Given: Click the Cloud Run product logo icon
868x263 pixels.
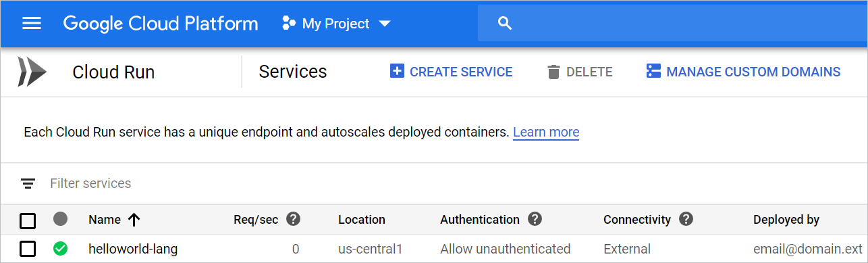Looking at the screenshot, I should (x=32, y=72).
